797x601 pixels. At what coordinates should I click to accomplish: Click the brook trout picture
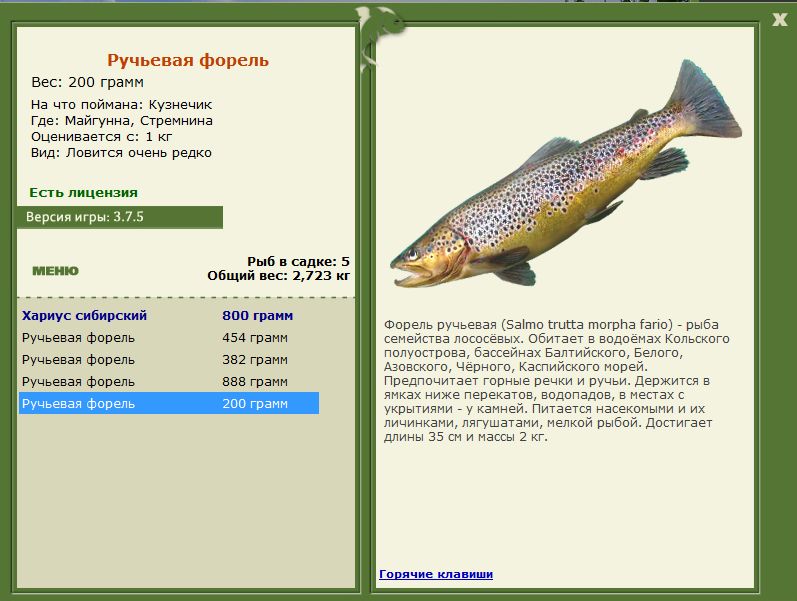pos(566,174)
